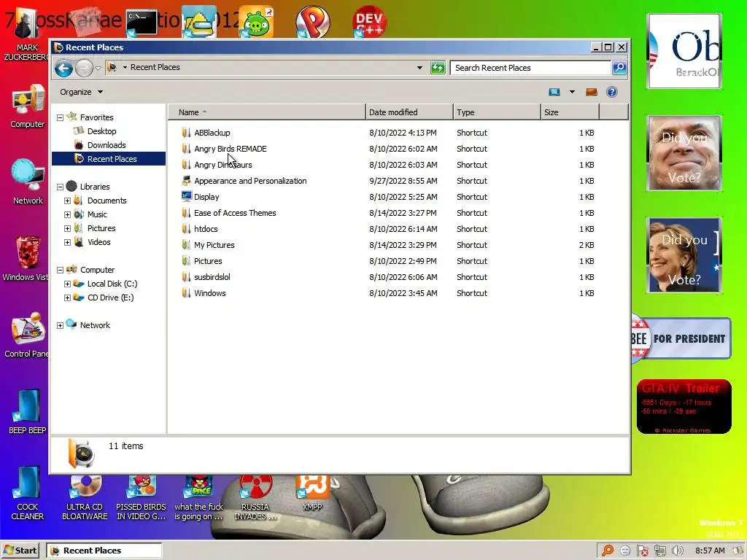
Task: Open the recent pages history dropdown
Action: [x=98, y=68]
